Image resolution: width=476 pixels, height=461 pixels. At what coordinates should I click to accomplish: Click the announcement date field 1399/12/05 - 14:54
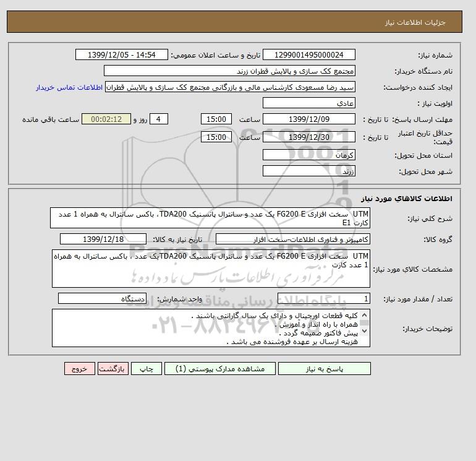pyautogui.click(x=121, y=55)
